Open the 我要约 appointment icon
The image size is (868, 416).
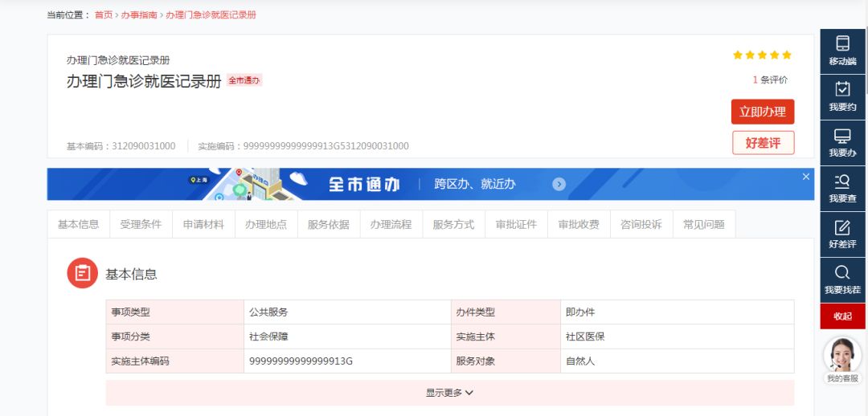(x=842, y=97)
